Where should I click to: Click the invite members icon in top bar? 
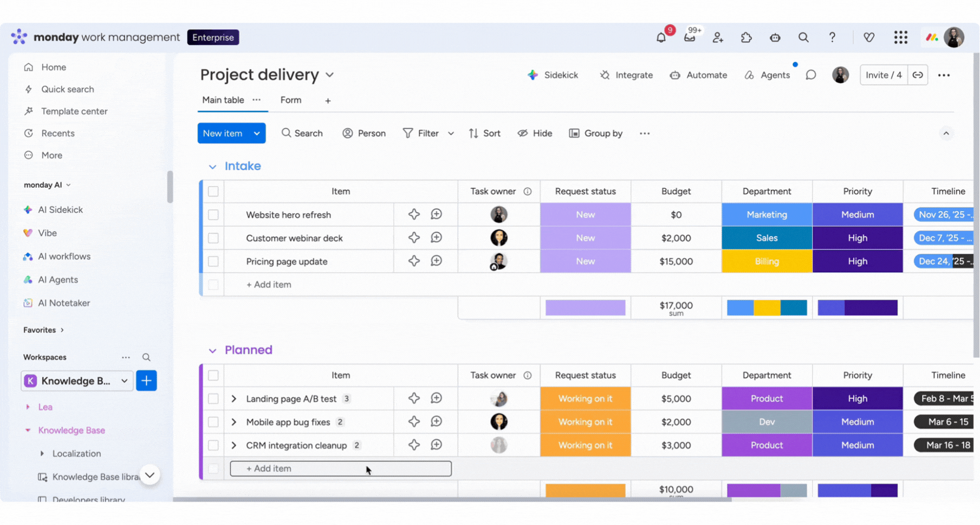[718, 38]
